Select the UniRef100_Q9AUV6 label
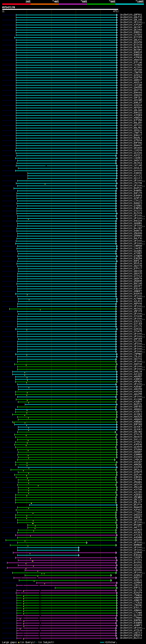 [131, 95]
